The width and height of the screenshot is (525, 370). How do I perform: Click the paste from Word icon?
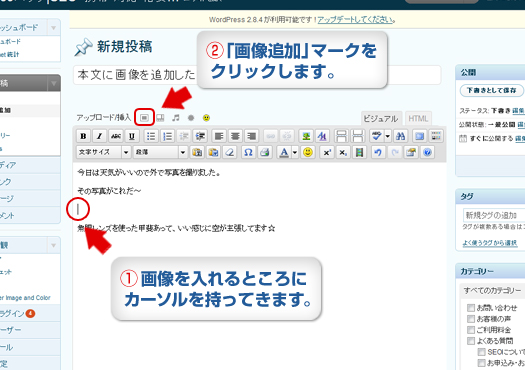click(x=213, y=152)
